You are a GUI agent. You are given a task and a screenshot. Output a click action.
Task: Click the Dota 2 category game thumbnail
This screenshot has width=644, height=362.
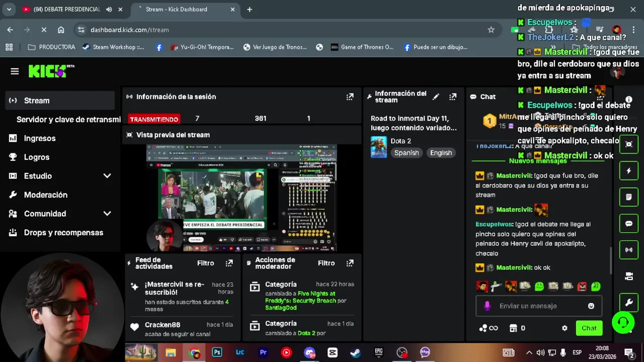[379, 147]
